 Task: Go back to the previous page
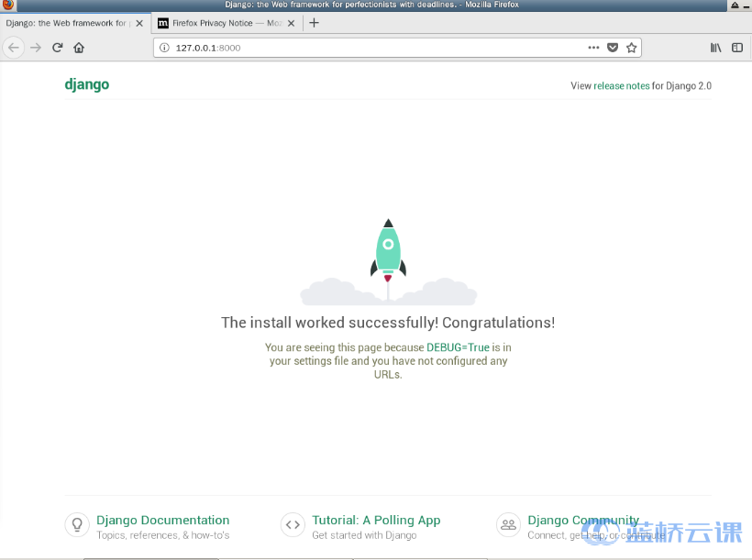(x=14, y=48)
